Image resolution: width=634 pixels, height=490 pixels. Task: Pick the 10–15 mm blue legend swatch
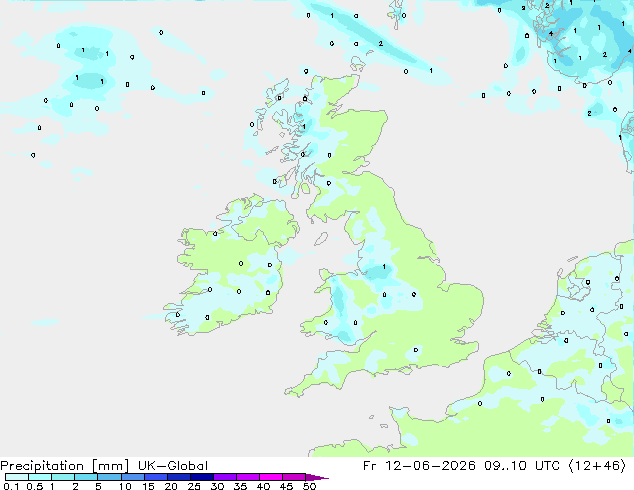132,477
